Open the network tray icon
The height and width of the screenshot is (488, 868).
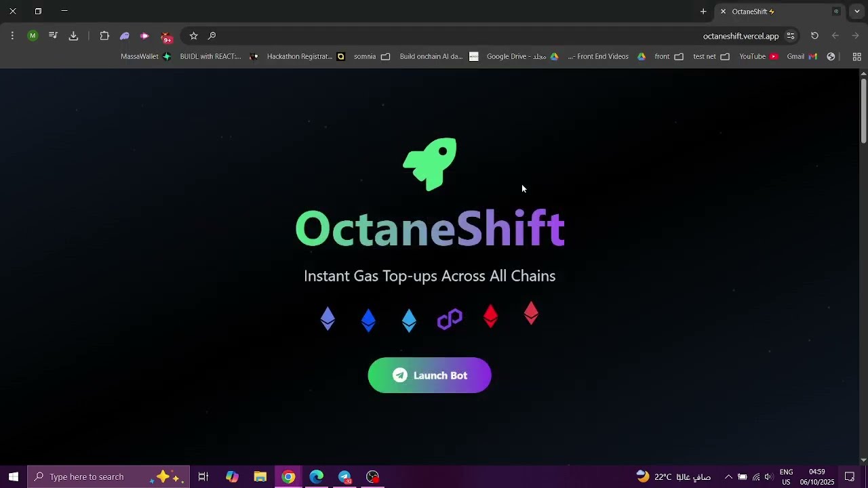[x=756, y=476]
